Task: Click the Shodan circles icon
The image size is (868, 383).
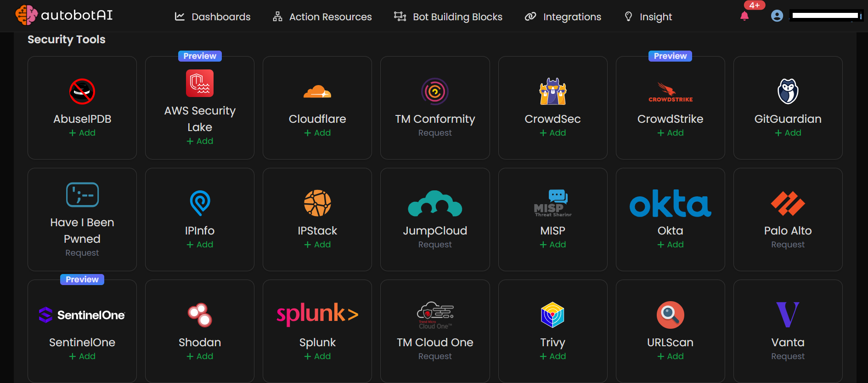Action: [200, 315]
